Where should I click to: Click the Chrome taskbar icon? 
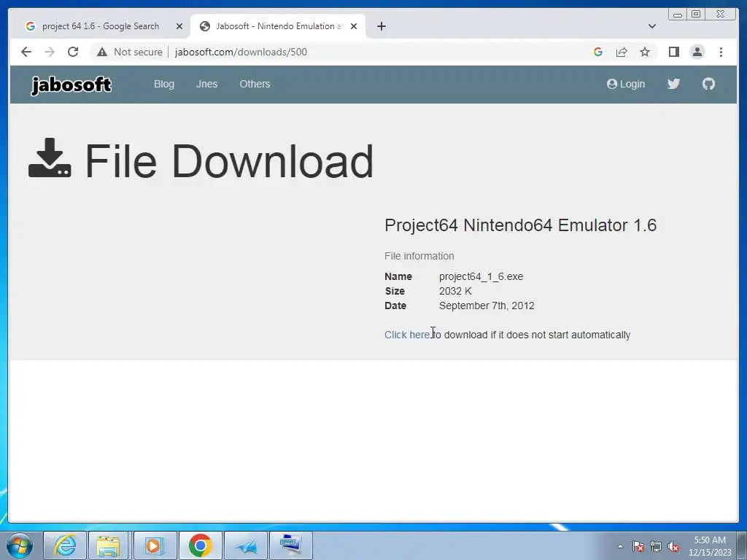[200, 545]
